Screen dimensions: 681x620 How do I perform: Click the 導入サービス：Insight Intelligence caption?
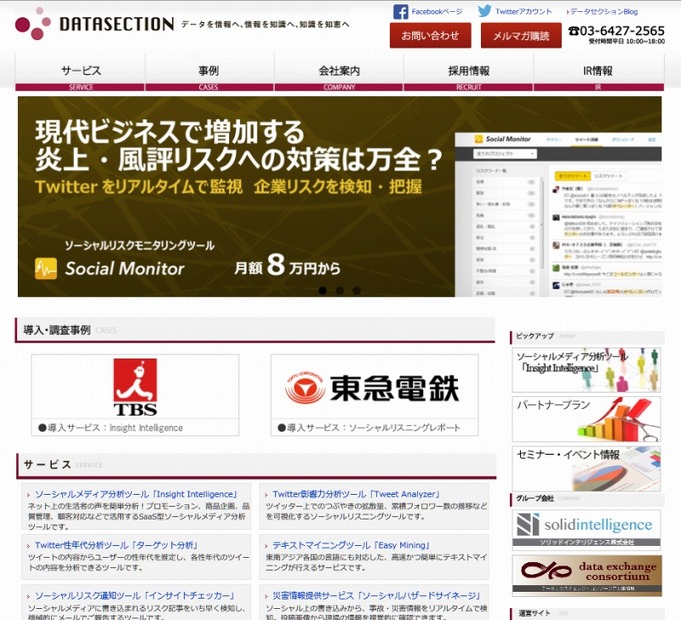(110, 428)
